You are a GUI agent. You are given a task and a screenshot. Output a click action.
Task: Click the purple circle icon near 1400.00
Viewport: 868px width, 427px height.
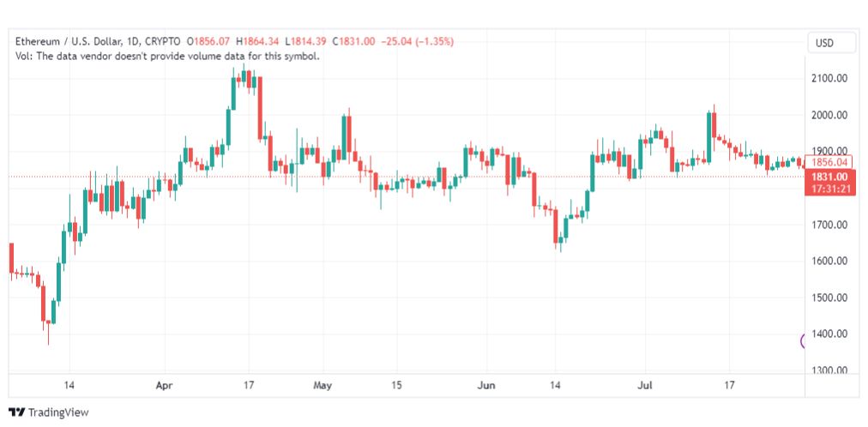[x=803, y=341]
